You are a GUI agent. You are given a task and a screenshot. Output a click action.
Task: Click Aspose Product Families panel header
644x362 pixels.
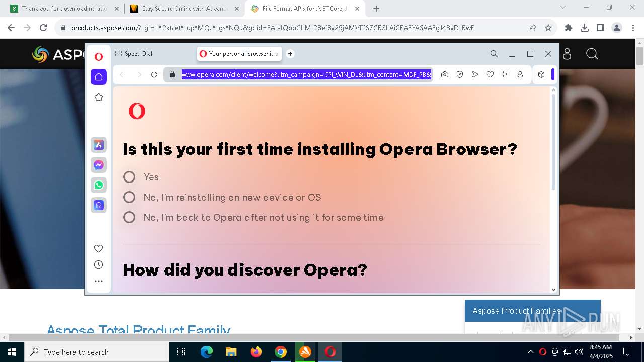pos(532,311)
